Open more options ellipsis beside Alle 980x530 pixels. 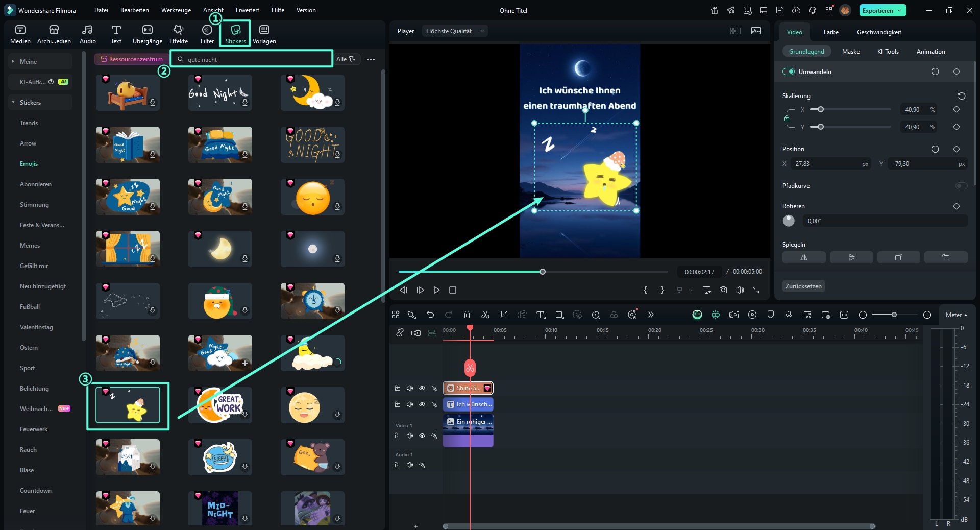tap(371, 59)
